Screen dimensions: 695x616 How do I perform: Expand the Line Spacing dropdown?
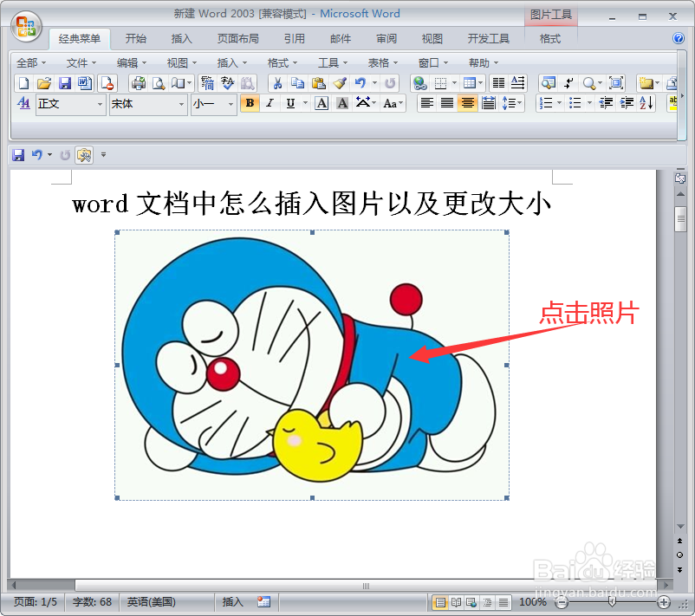[x=512, y=103]
